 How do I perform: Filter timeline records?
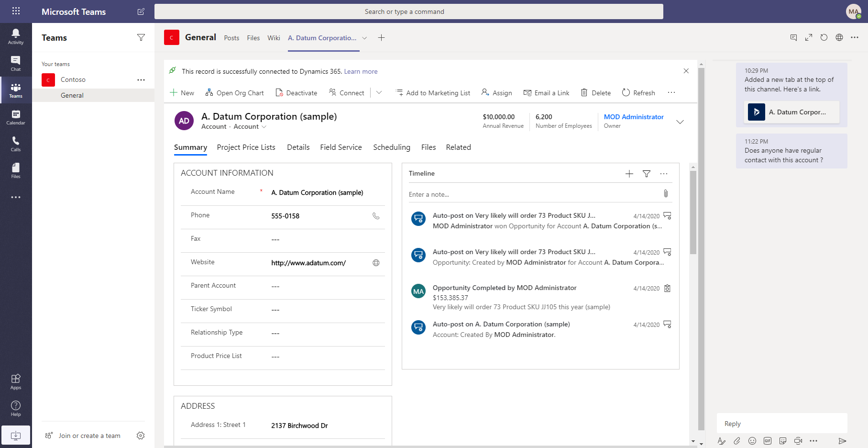(647, 174)
